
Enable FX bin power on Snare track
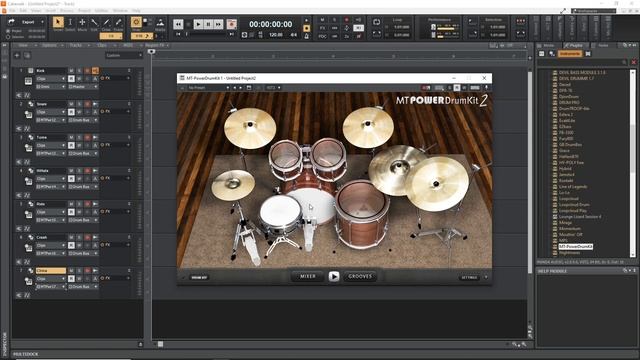(x=102, y=111)
